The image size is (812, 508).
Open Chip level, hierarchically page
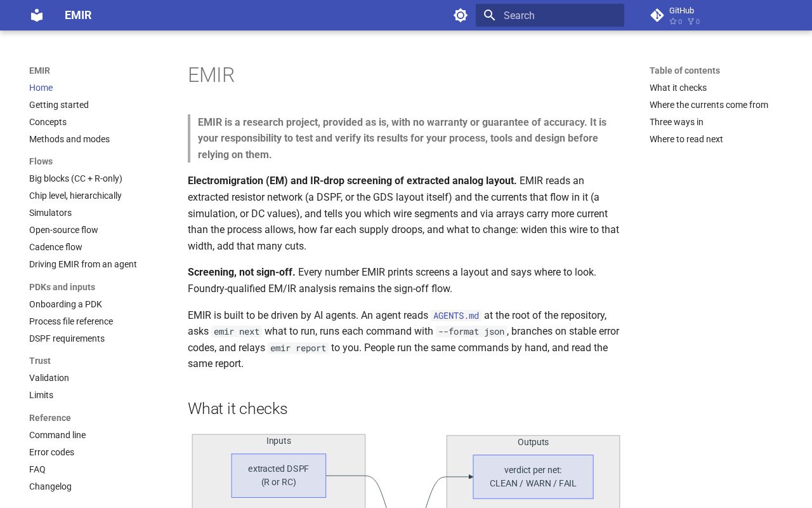click(x=75, y=196)
